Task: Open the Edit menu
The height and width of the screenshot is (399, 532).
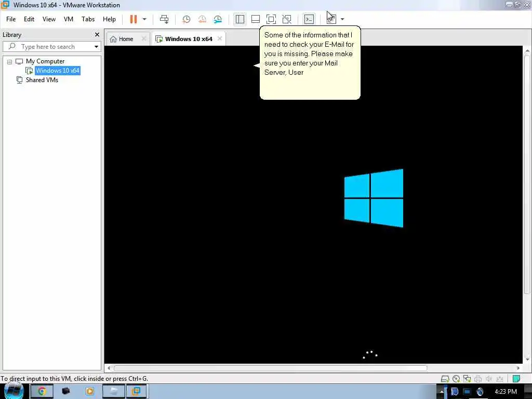Action: [x=29, y=19]
